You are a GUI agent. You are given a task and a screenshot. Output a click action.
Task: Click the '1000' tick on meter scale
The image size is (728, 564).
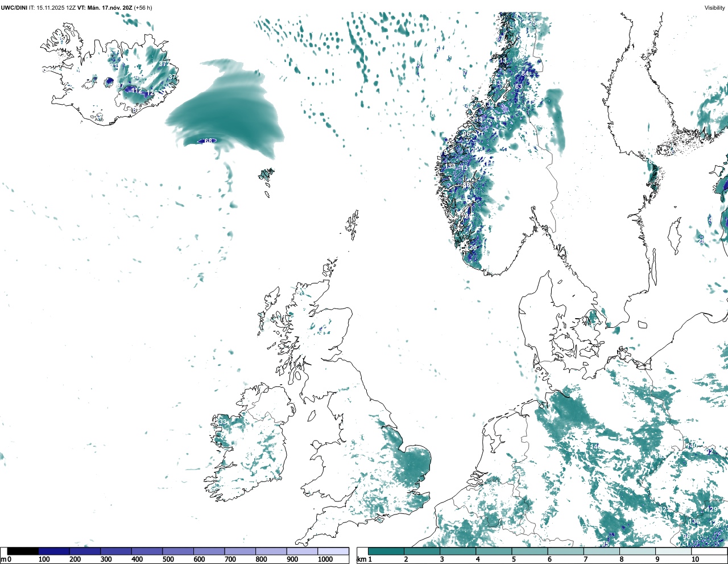tap(325, 559)
